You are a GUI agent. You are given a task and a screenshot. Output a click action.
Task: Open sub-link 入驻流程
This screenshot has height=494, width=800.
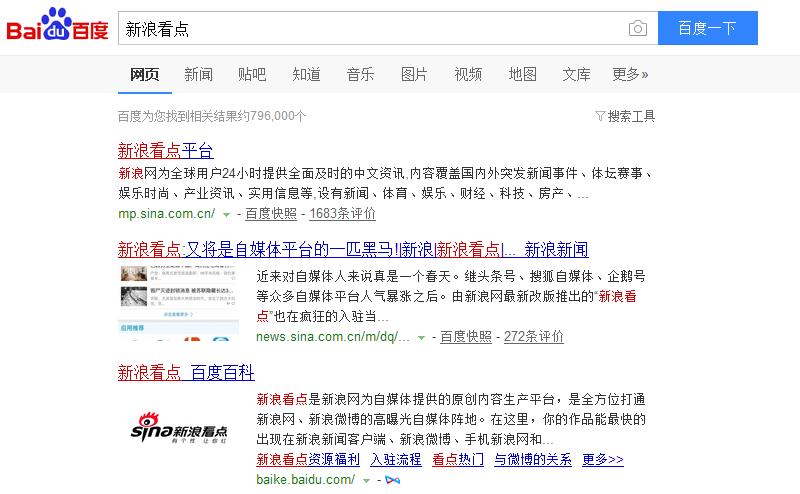tap(396, 460)
